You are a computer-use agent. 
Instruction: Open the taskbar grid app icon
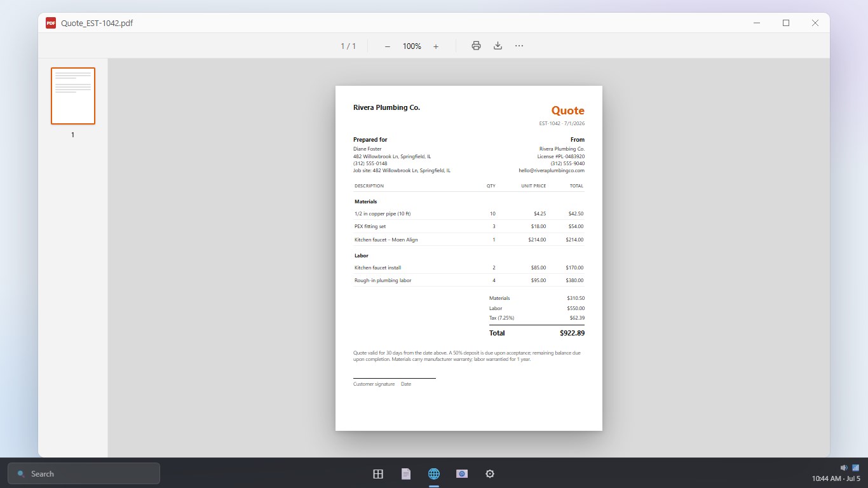pyautogui.click(x=378, y=473)
